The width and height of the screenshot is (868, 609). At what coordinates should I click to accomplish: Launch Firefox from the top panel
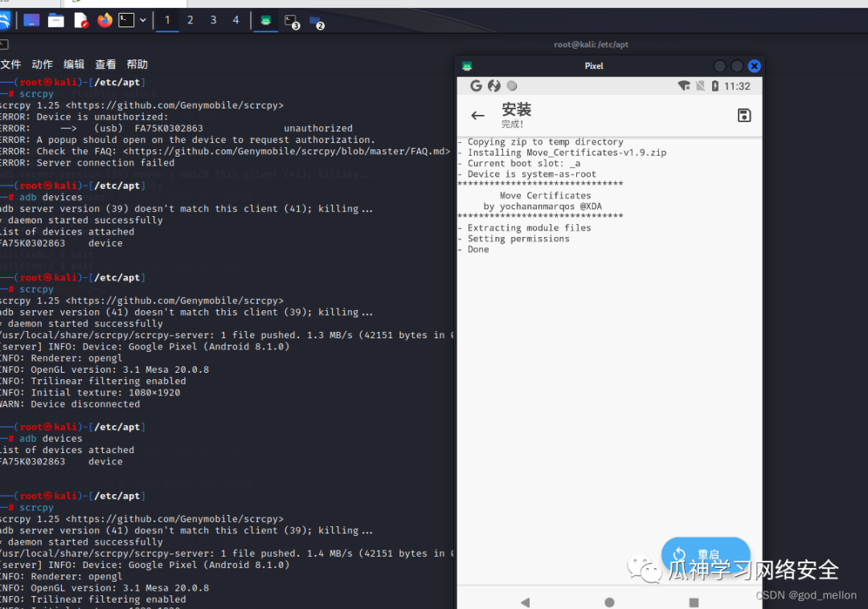pyautogui.click(x=104, y=20)
